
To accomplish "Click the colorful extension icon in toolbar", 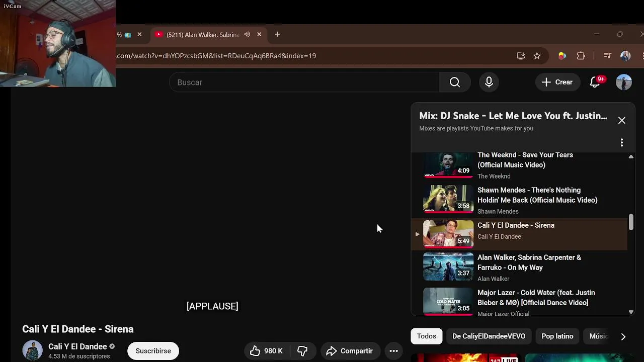I will 562,56.
